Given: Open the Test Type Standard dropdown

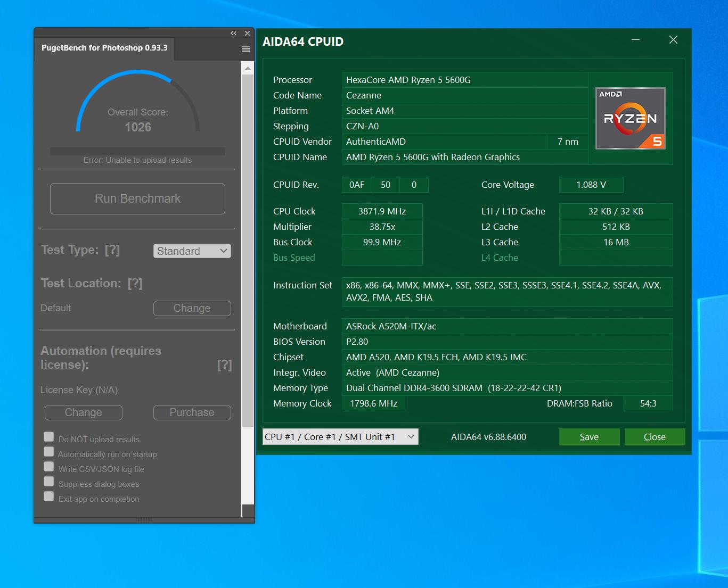Looking at the screenshot, I should pyautogui.click(x=192, y=251).
